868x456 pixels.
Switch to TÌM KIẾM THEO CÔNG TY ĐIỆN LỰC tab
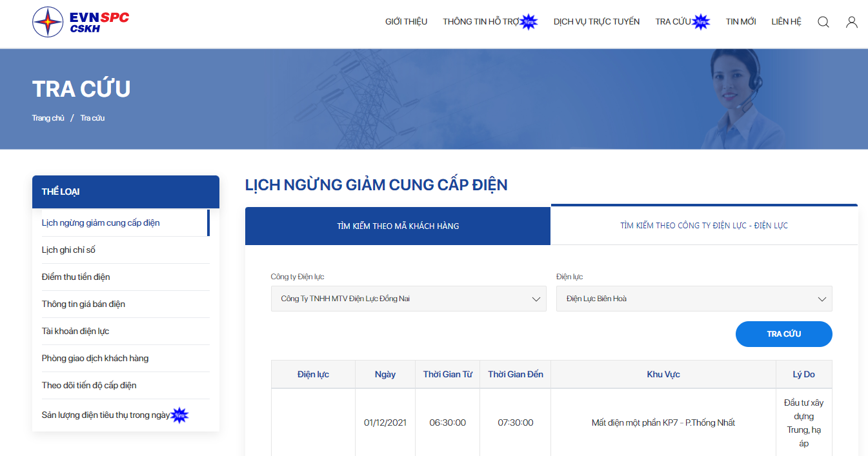704,226
